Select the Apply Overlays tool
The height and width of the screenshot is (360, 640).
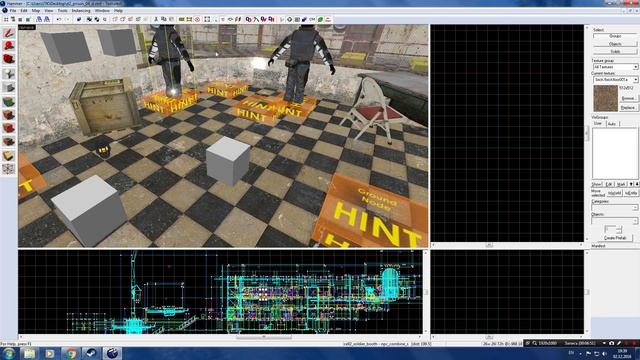point(9,142)
